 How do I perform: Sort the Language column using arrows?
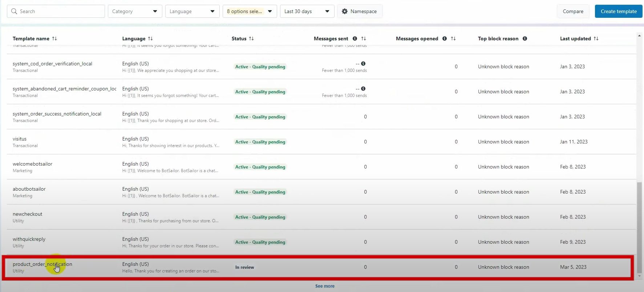(150, 38)
